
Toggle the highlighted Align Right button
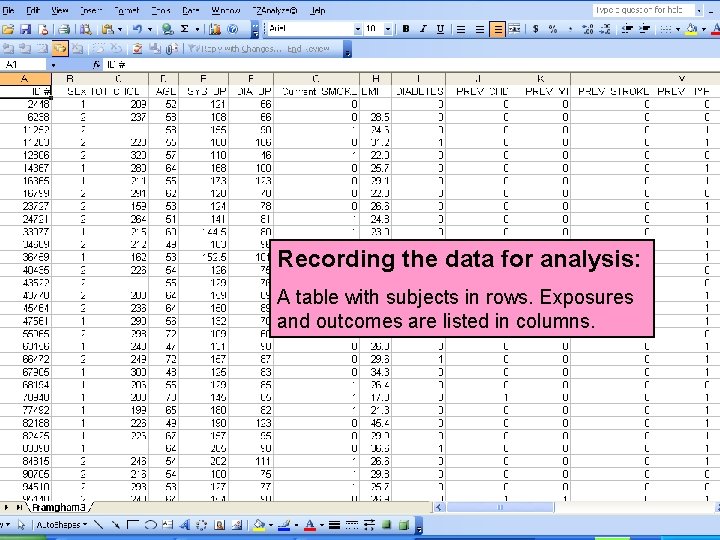(497, 29)
